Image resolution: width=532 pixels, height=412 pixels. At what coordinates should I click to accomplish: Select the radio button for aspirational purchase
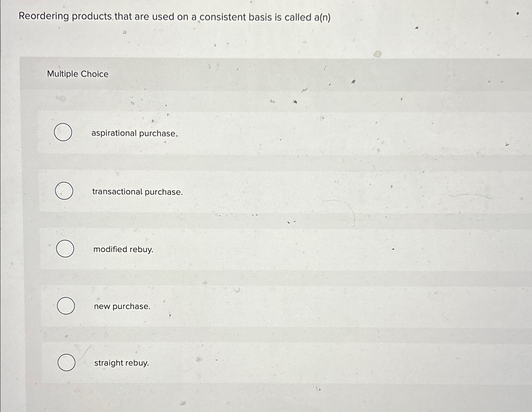coord(63,133)
